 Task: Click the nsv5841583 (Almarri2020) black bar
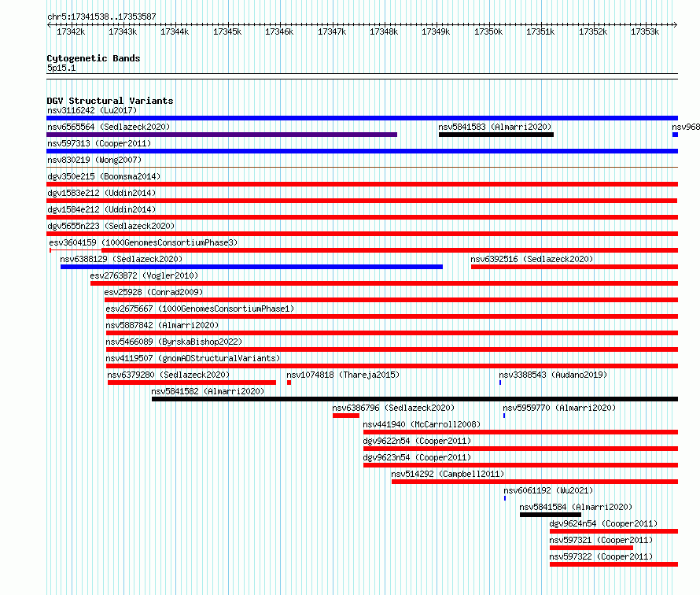[x=496, y=135]
